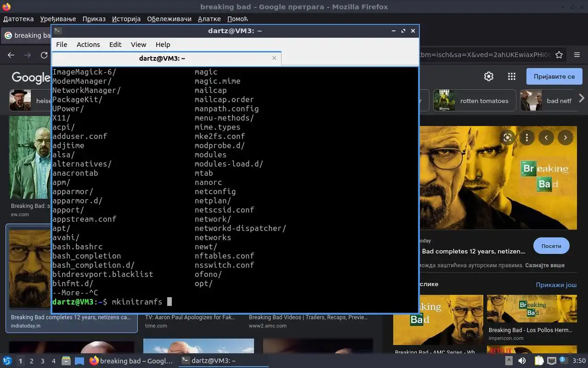The width and height of the screenshot is (588, 368).
Task: Open the file manager from the taskbar
Action: tap(66, 361)
